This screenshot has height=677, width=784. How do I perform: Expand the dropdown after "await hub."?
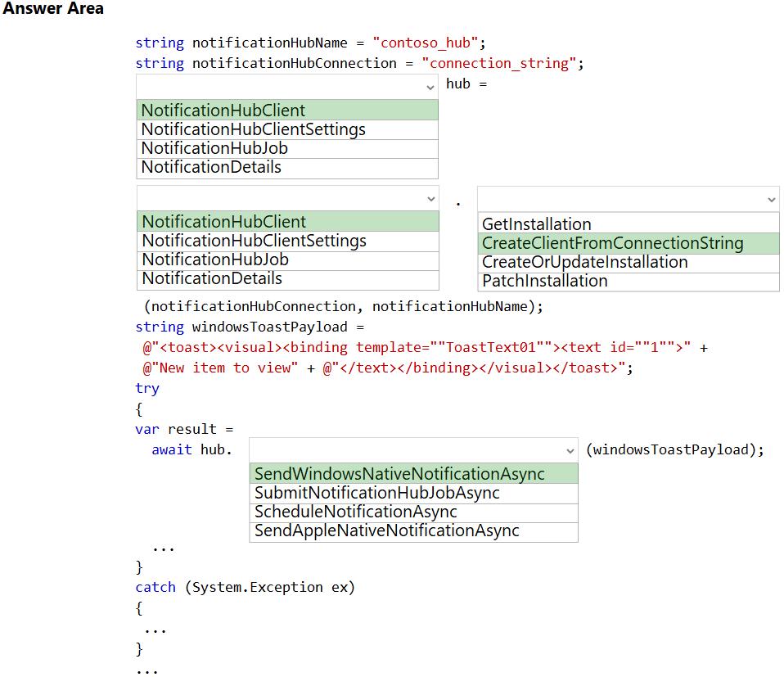click(x=413, y=450)
